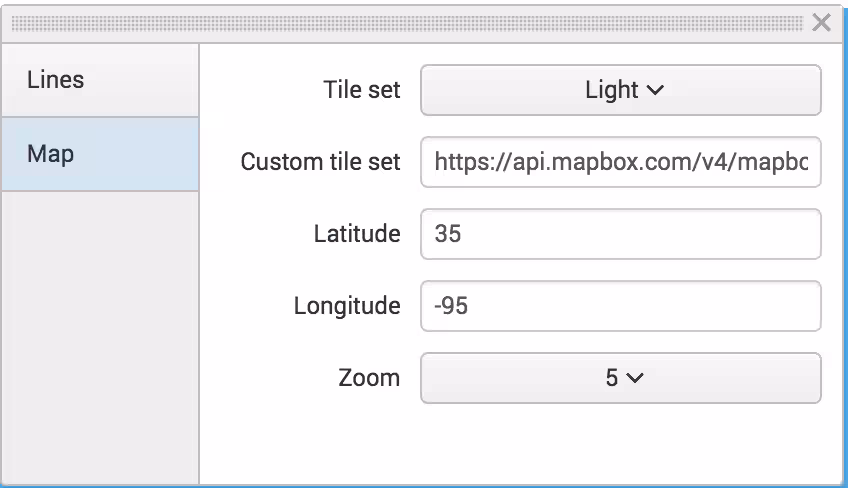The width and height of the screenshot is (848, 488).
Task: Open the Tile set dropdown
Action: click(x=620, y=90)
